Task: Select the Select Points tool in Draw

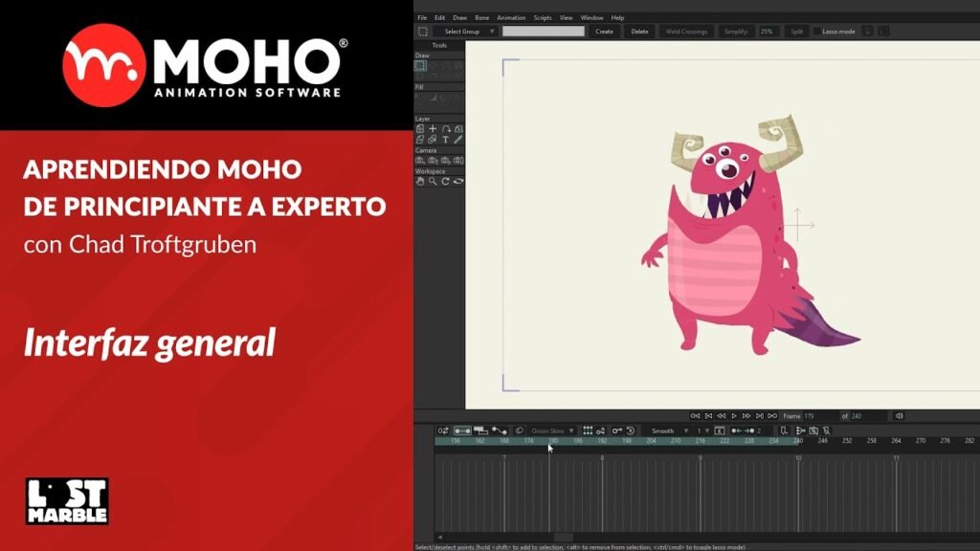Action: [420, 66]
